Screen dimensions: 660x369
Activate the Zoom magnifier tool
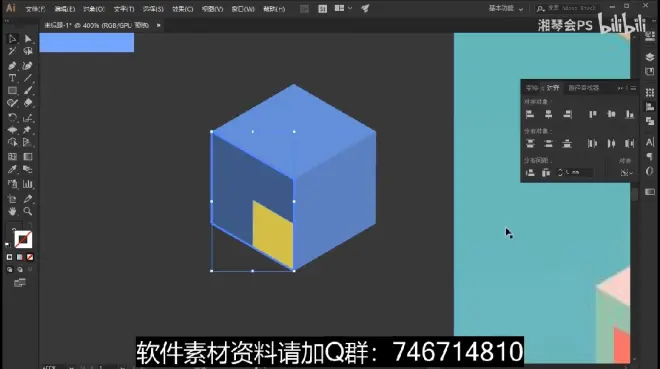point(28,211)
